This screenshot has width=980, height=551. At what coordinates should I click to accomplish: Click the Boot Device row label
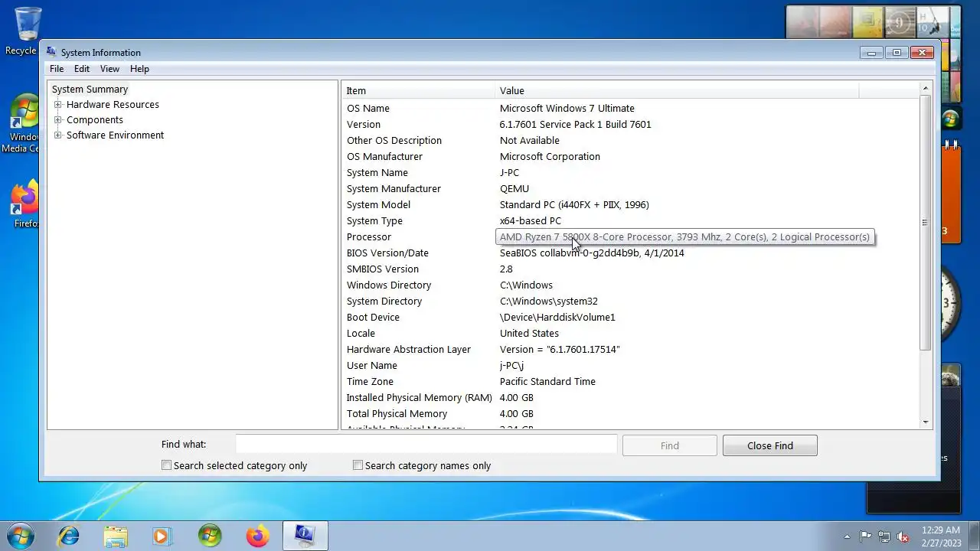pyautogui.click(x=373, y=318)
